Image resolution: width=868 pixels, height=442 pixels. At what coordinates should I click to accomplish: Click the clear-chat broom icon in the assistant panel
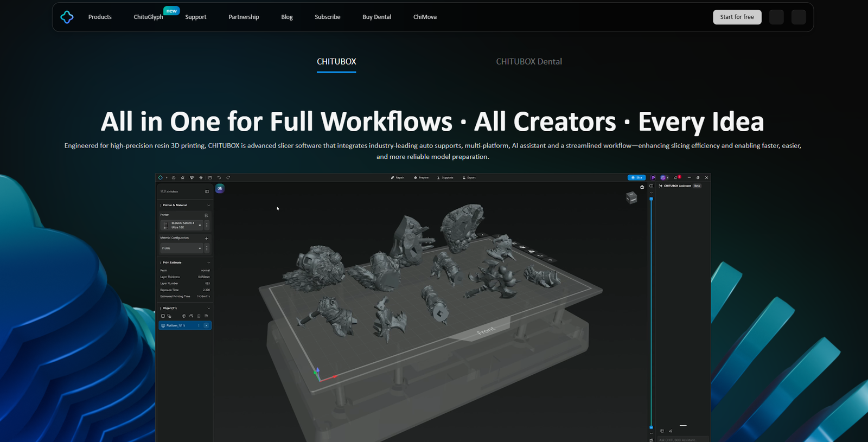point(671,431)
